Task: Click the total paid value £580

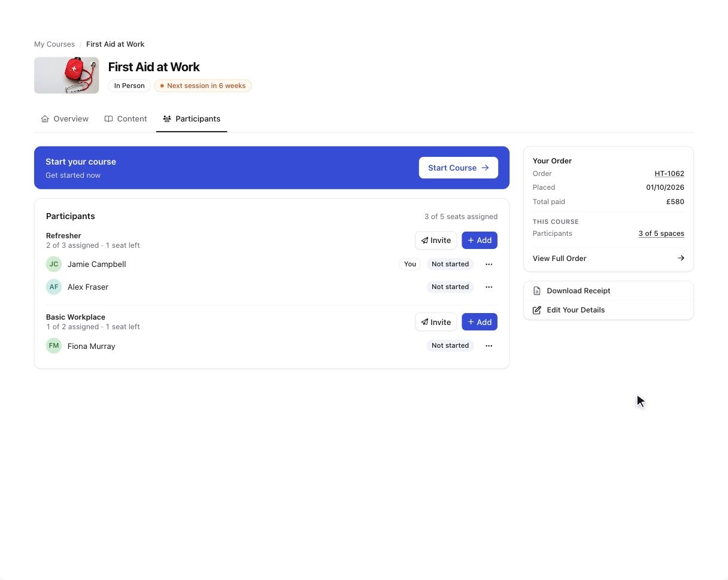Action: tap(675, 202)
